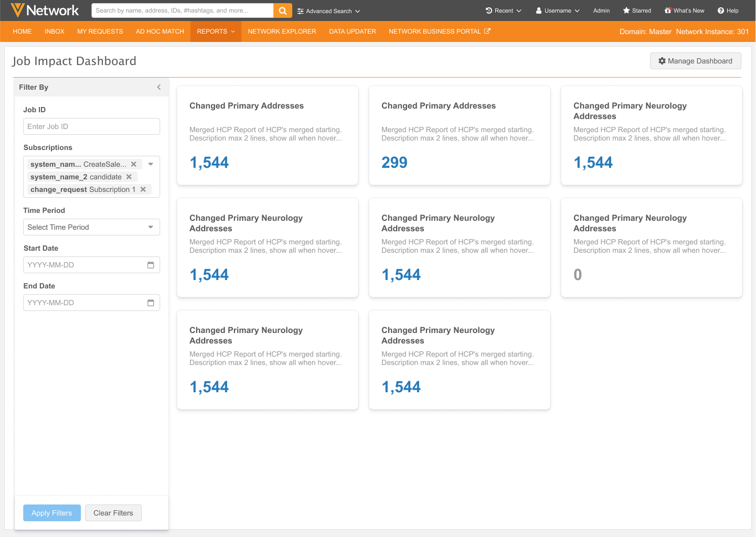Switch to AD HOC MATCH tab
This screenshot has height=537, width=756.
click(160, 31)
